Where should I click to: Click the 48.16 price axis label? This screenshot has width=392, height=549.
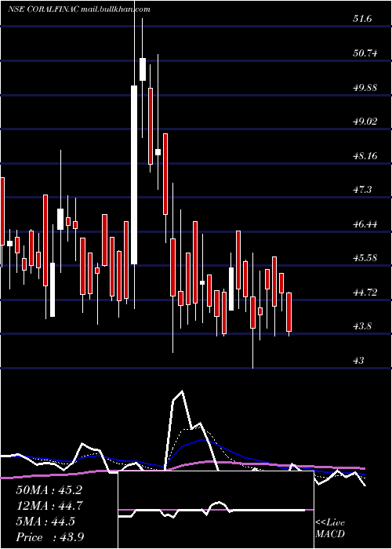coord(365,155)
